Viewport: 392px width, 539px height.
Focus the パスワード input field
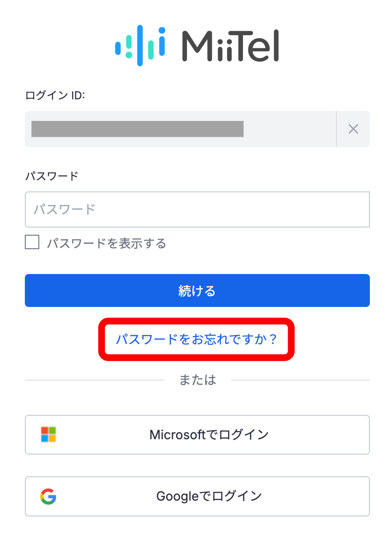pyautogui.click(x=197, y=209)
